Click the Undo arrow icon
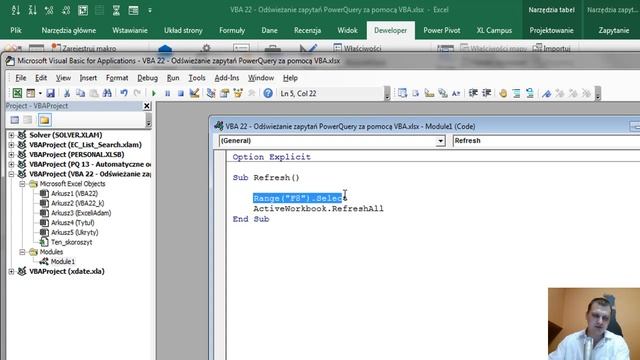The width and height of the screenshot is (640, 360). [x=124, y=93]
